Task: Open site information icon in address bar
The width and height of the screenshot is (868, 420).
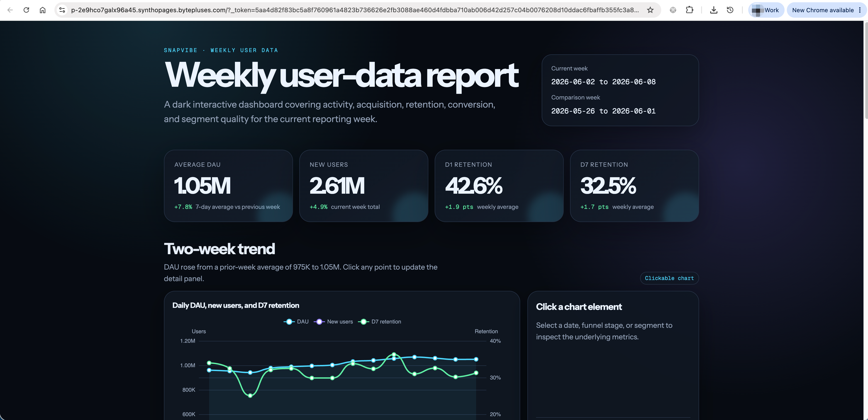Action: (62, 10)
